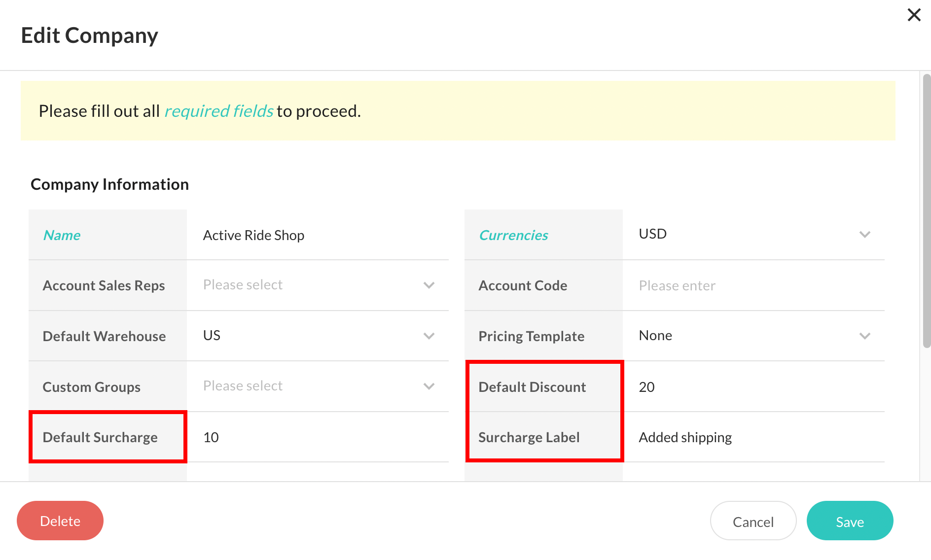Click the Delete button
The height and width of the screenshot is (560, 931).
click(x=60, y=521)
